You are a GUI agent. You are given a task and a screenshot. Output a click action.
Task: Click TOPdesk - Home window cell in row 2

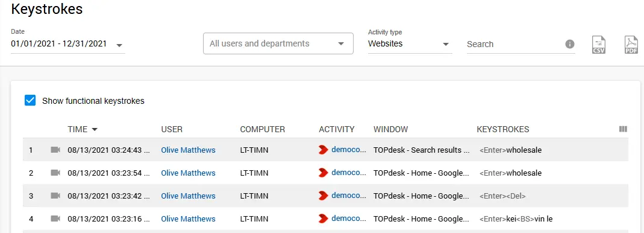(421, 173)
